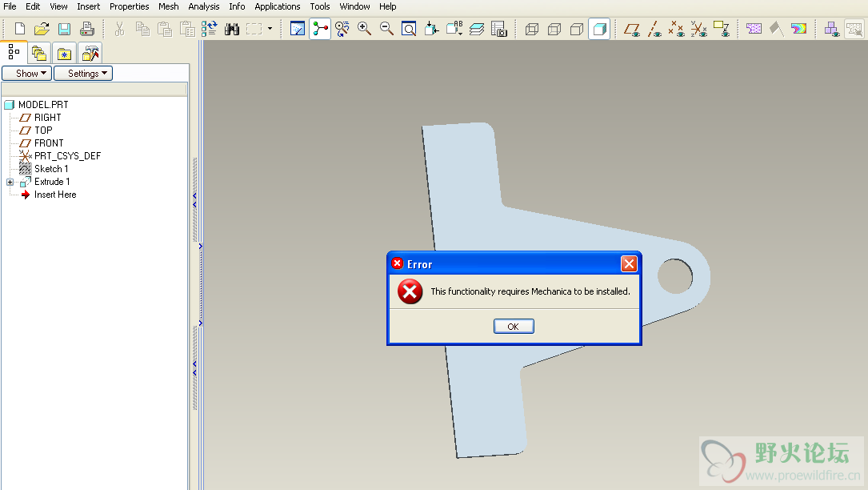Switch to hidden line display

pos(554,29)
